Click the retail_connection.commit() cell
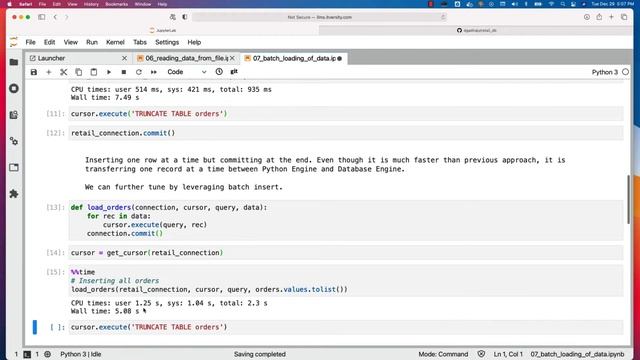The height and width of the screenshot is (360, 640). 346,133
